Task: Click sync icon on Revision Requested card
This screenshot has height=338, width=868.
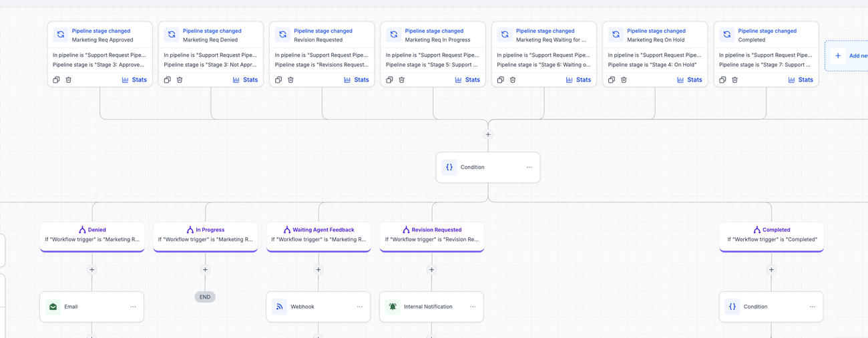Action: 283,35
